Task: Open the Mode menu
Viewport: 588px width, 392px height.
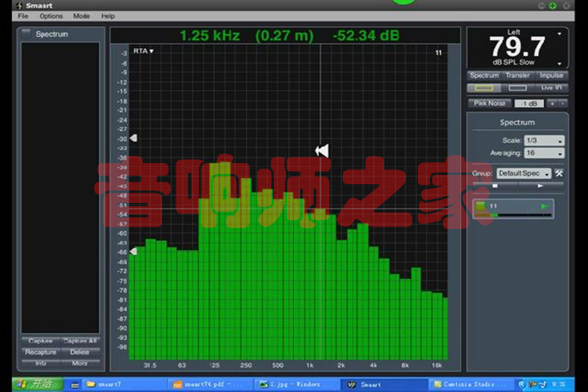Action: (x=82, y=16)
